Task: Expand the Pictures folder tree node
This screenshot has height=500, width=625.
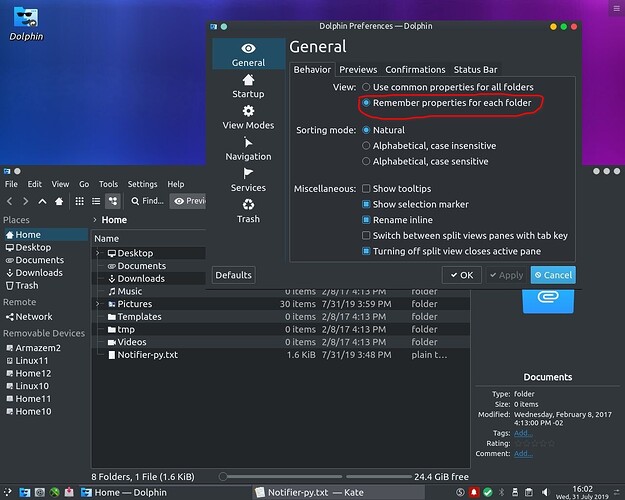Action: (x=98, y=304)
